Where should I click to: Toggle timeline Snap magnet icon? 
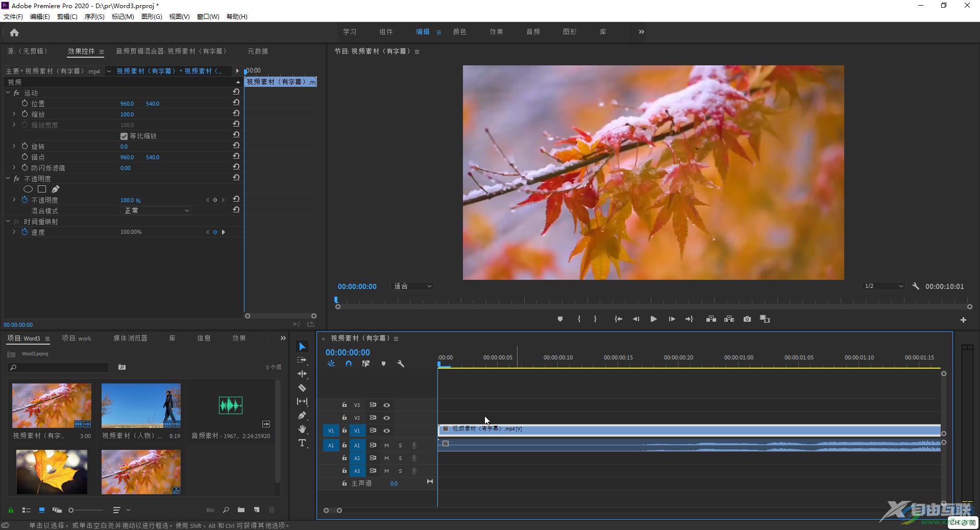[349, 364]
